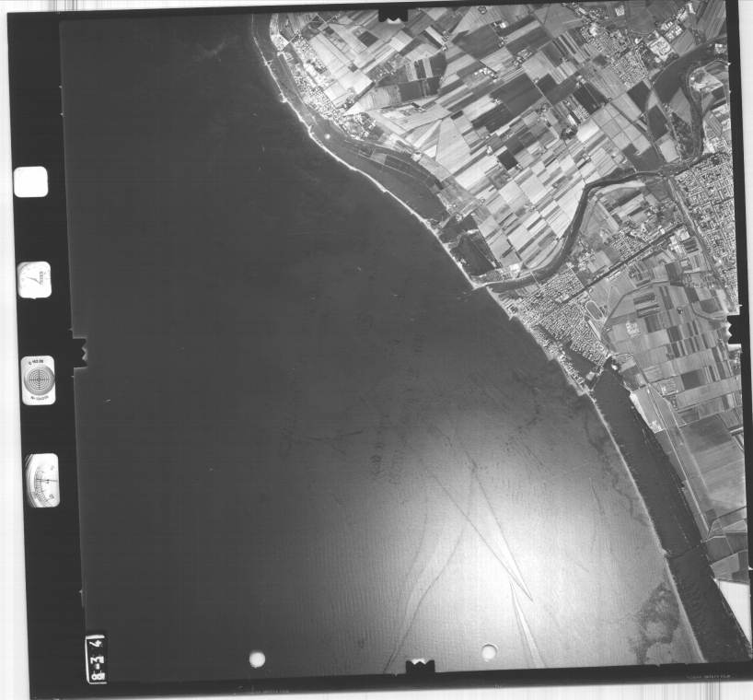Click the clock dial instrument on the film margin
The width and height of the screenshot is (753, 700).
coord(34,279)
